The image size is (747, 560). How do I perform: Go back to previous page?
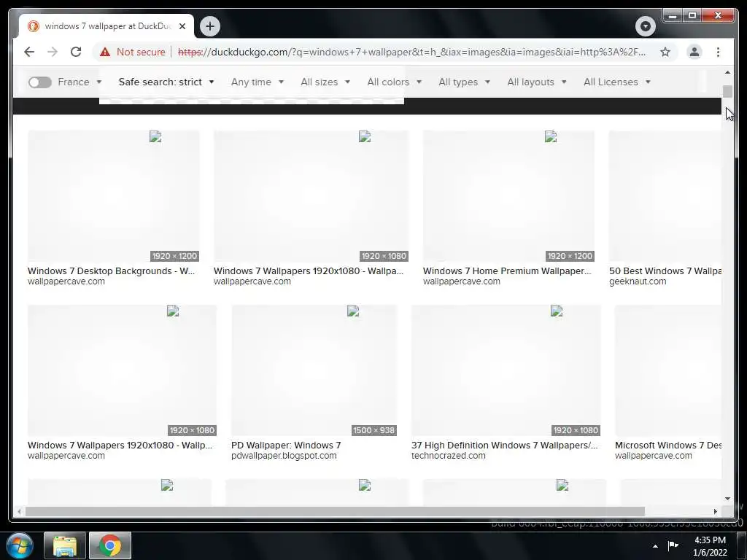29,52
